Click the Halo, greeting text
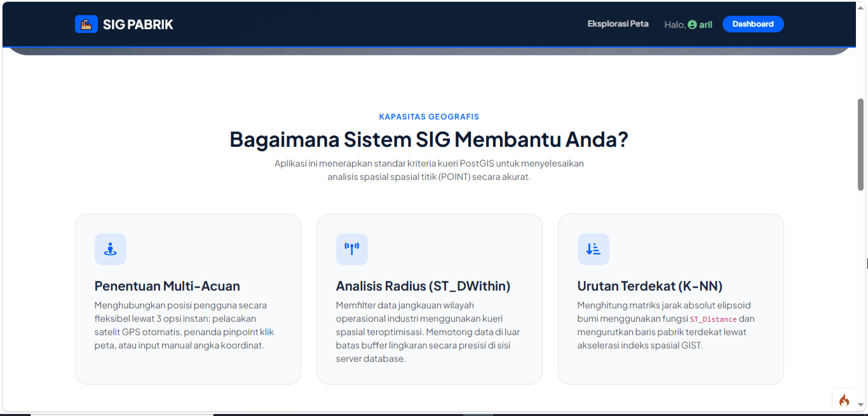The image size is (868, 416). [675, 25]
